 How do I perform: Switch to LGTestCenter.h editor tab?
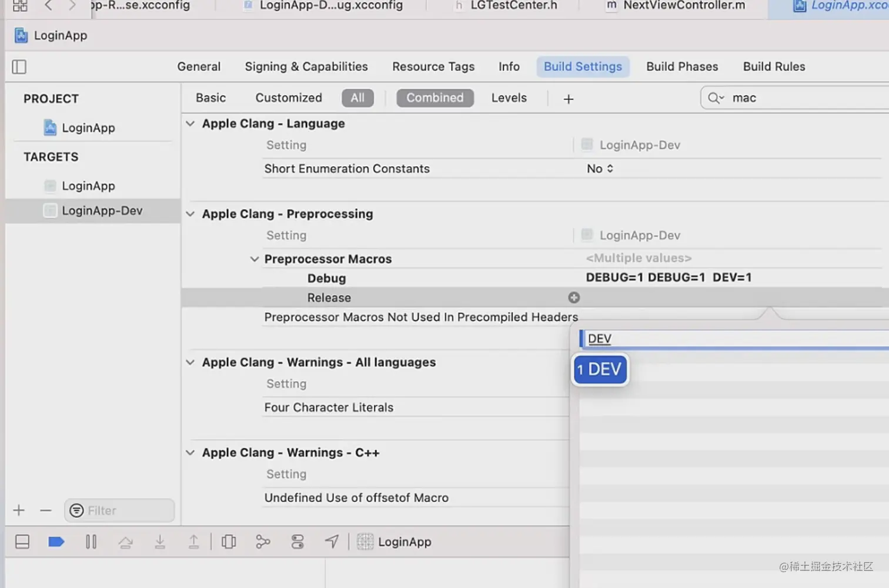pyautogui.click(x=506, y=6)
